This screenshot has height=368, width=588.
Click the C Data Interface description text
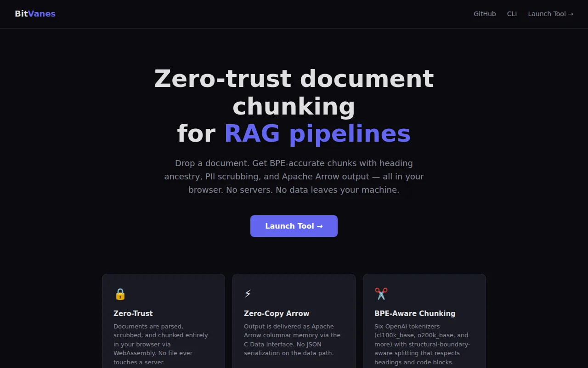pos(292,339)
